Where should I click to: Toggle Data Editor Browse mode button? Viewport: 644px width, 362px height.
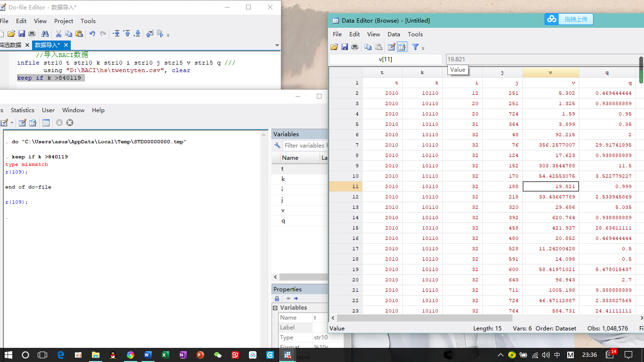[x=402, y=47]
